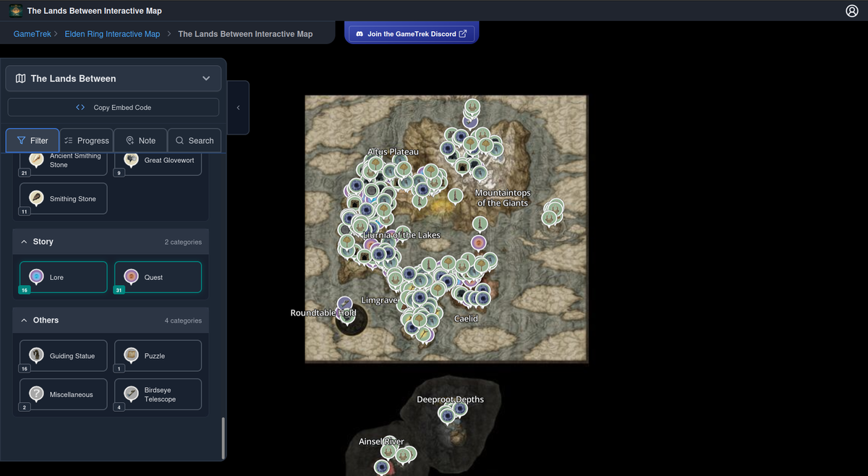
Task: Open The Lands Between map dropdown
Action: click(x=114, y=78)
